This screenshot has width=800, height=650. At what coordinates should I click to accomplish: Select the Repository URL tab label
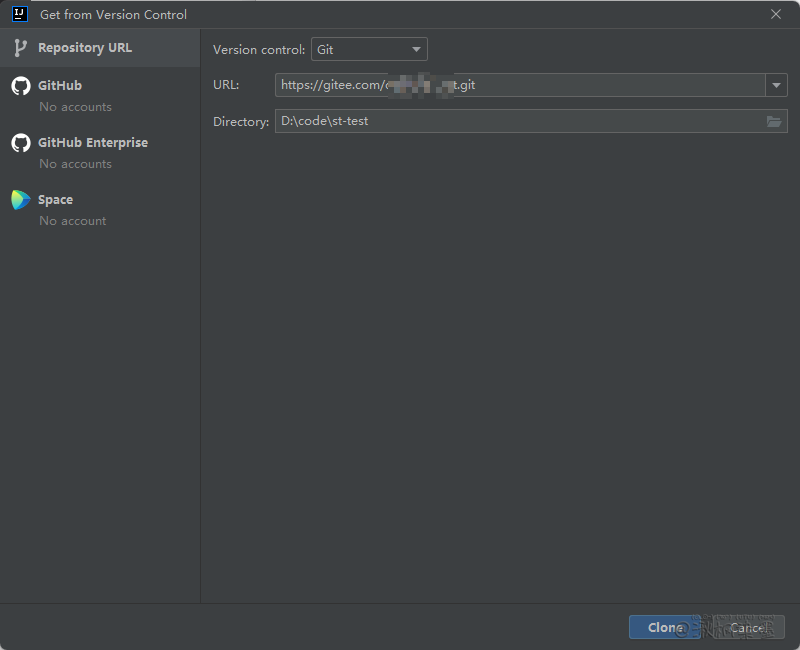(85, 48)
